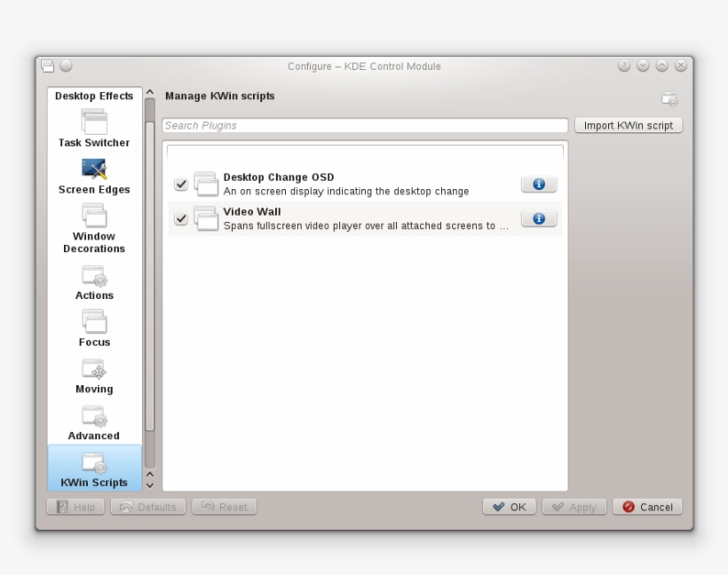Click the Apply button
Viewport: 728px width, 575px height.
(x=574, y=507)
